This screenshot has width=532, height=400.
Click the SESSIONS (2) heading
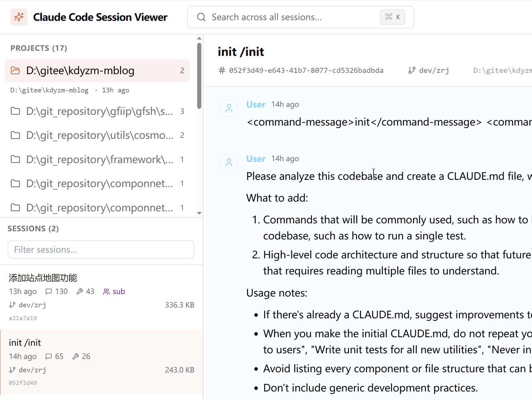coord(33,228)
